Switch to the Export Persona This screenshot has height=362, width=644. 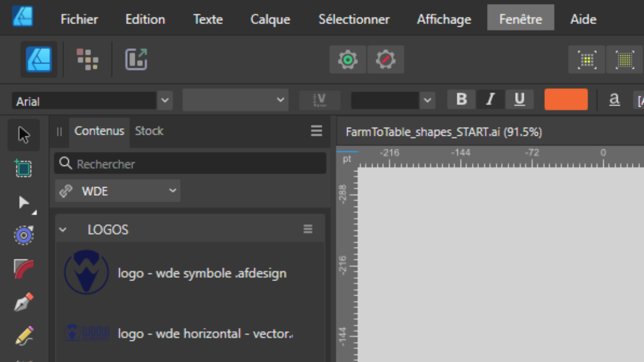(x=136, y=59)
